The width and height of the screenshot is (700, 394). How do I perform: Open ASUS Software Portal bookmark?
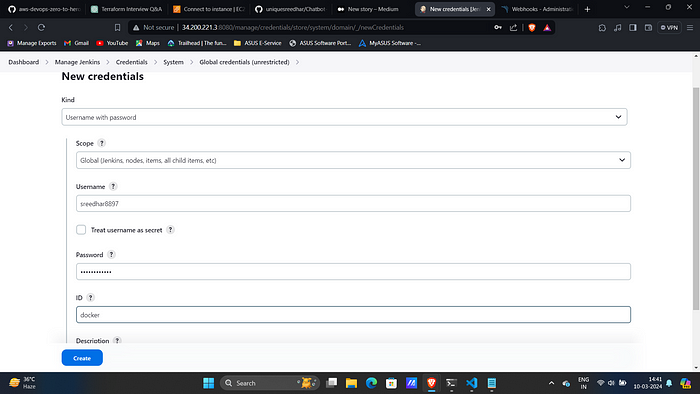click(320, 43)
